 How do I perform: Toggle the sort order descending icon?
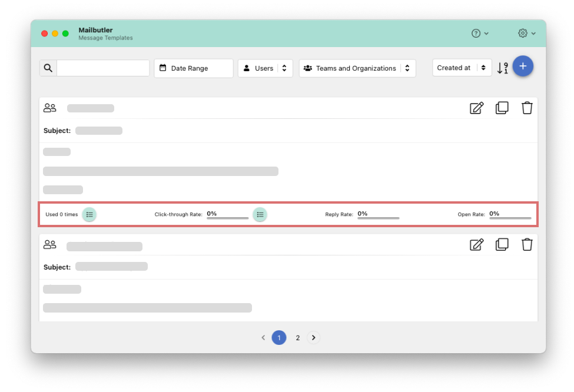click(503, 68)
